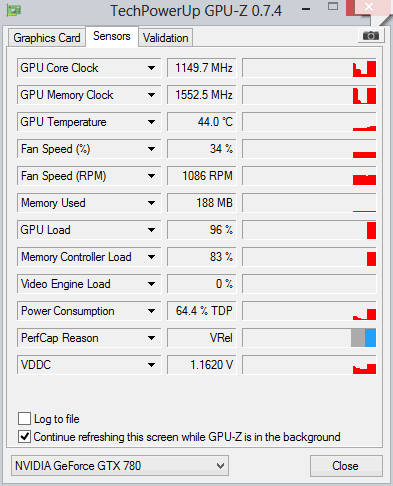Open the Validation tab
The height and width of the screenshot is (486, 393).
coord(166,38)
